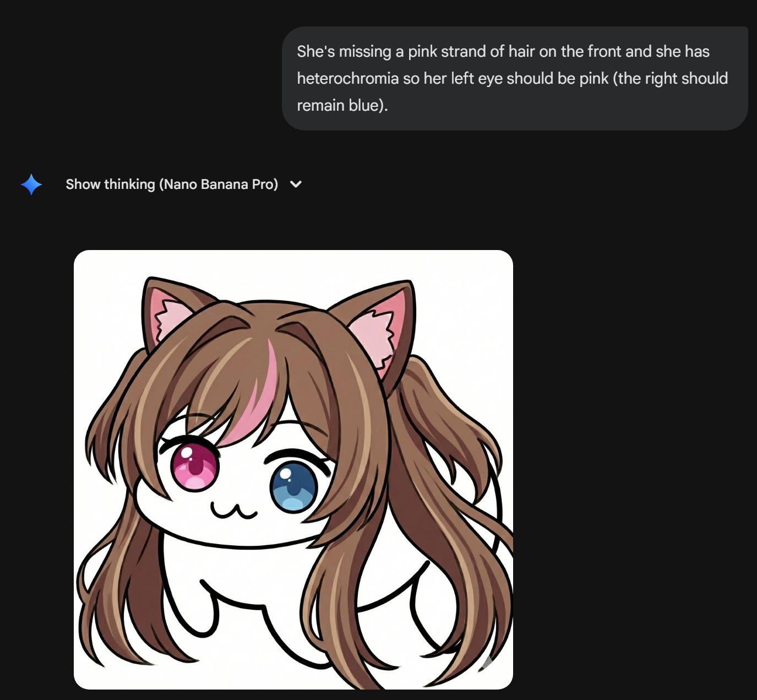Open the generated chibi cat-girl image
This screenshot has height=700, width=757.
pos(293,469)
